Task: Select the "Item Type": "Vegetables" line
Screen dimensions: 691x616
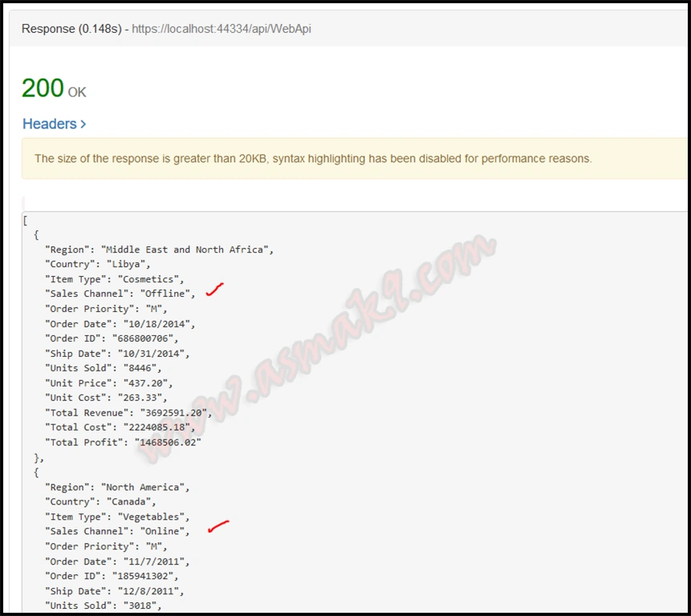Action: pyautogui.click(x=117, y=517)
